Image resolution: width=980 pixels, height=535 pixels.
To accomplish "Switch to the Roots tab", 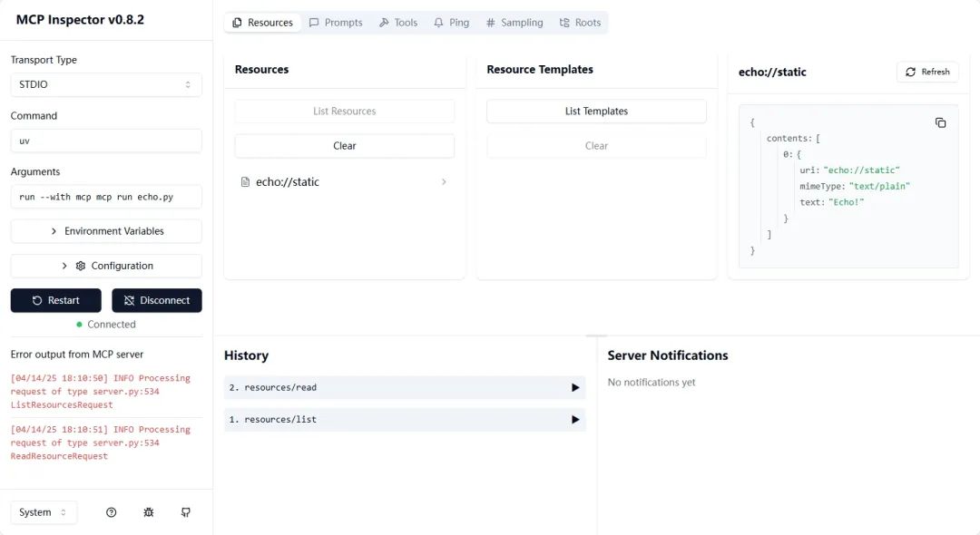I will click(x=580, y=23).
